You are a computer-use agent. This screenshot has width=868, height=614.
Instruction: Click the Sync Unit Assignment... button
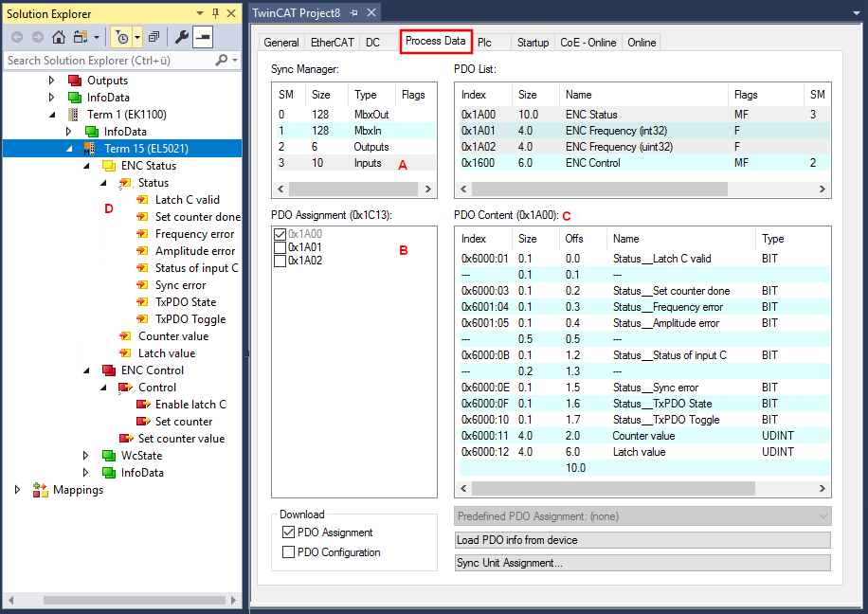642,563
